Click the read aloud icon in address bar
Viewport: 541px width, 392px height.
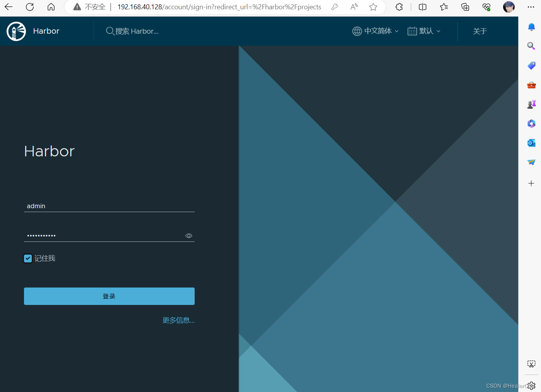pyautogui.click(x=354, y=7)
